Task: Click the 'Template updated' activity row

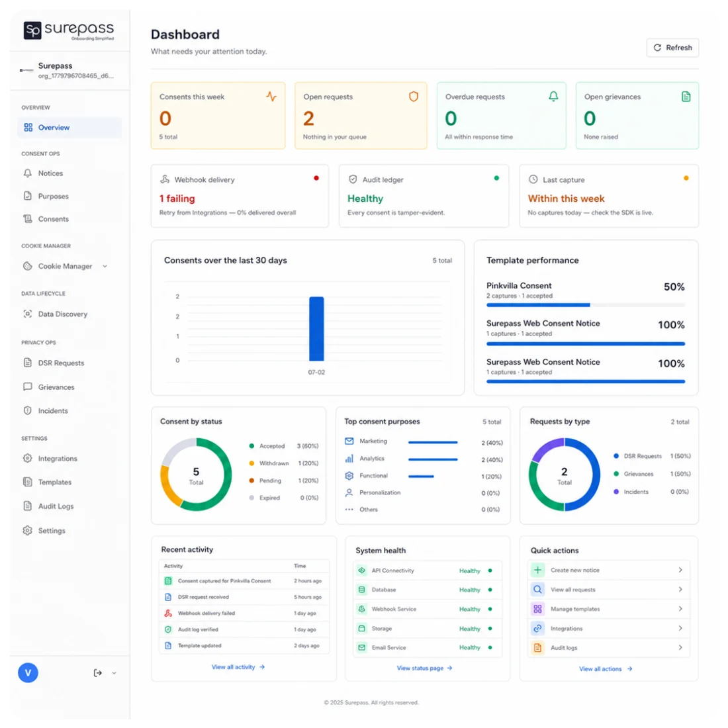Action: coord(244,645)
